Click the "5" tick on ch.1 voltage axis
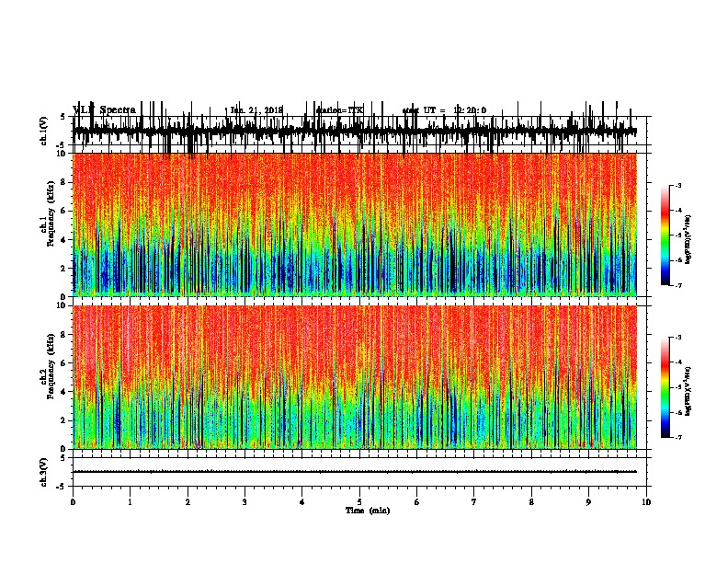 (63, 117)
